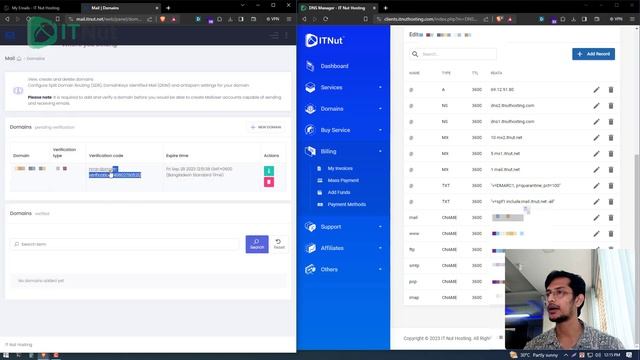Open Payment Methods under Billing

[347, 204]
